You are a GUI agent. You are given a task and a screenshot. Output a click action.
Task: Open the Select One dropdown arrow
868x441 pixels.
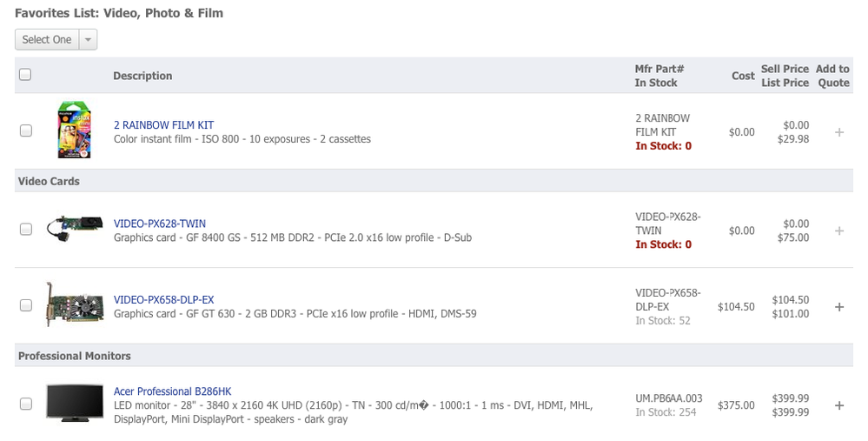[x=88, y=40]
